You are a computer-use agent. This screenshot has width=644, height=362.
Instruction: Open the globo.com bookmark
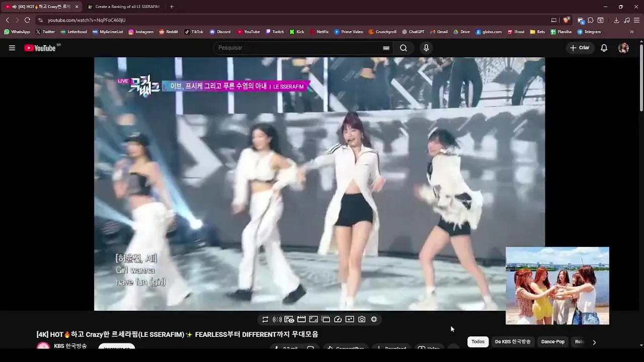[x=489, y=32]
